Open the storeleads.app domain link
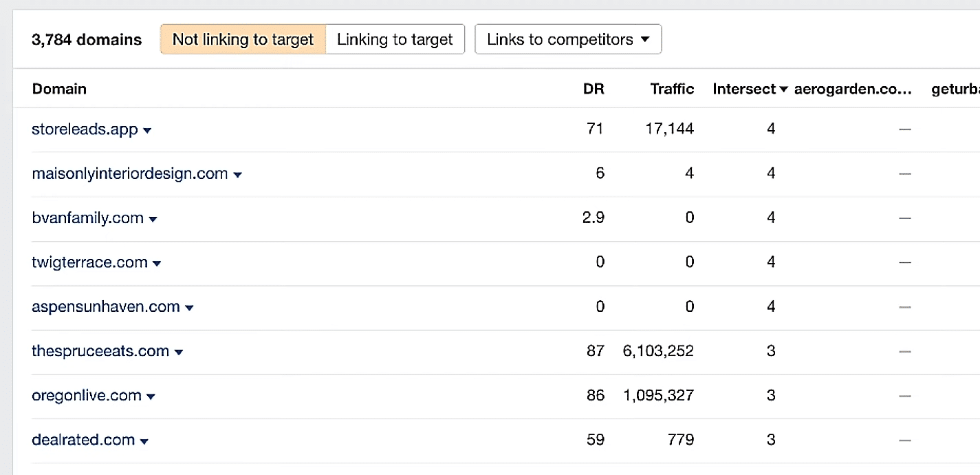The width and height of the screenshot is (980, 475). point(85,129)
